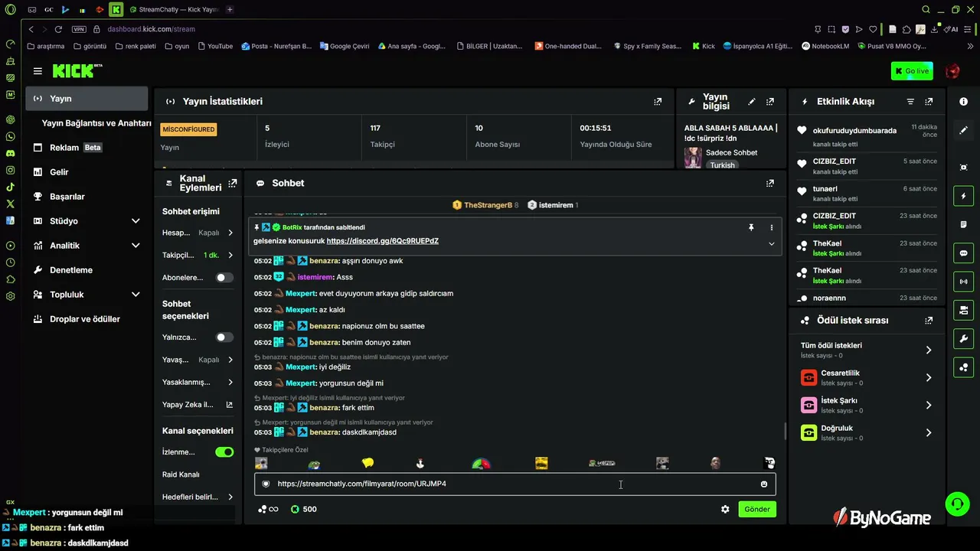
Task: Toggle the rewards dots widget icon
Action: click(x=963, y=367)
